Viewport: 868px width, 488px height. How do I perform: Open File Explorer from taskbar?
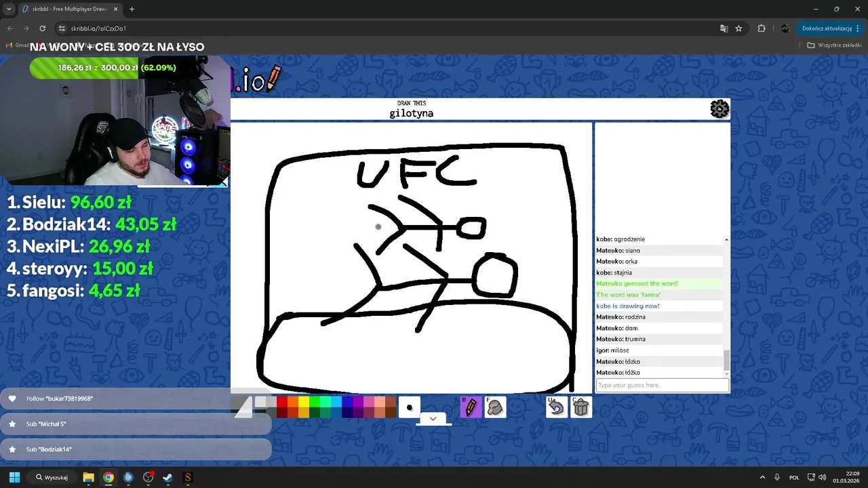tap(88, 477)
